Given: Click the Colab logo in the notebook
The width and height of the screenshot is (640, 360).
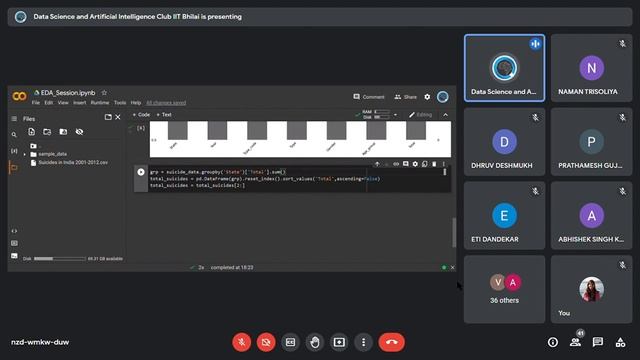Looking at the screenshot, I should pyautogui.click(x=19, y=96).
